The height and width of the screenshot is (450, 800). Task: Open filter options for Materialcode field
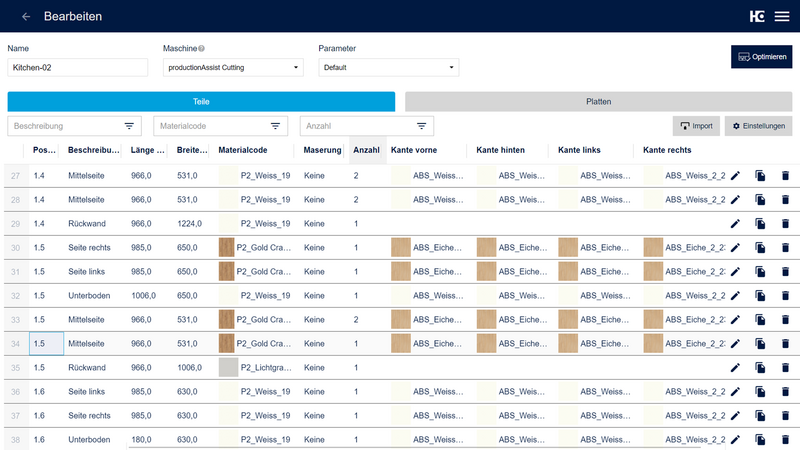(x=275, y=126)
